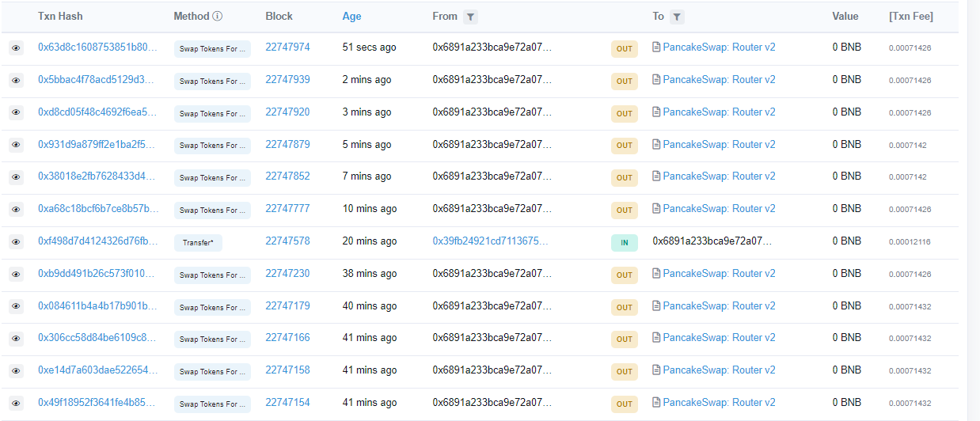
Task: Open the From column filter
Action: (470, 17)
